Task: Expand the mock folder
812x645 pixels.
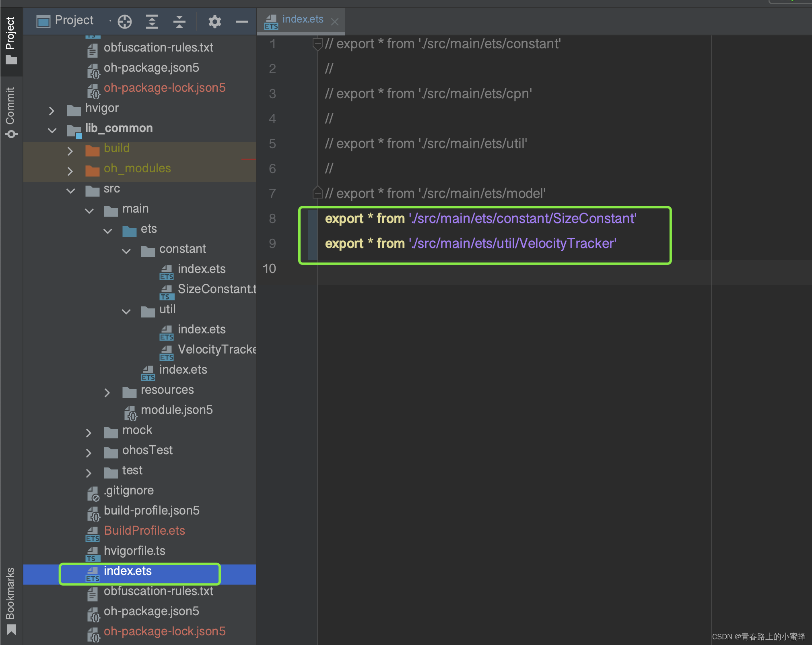Action: 89,433
